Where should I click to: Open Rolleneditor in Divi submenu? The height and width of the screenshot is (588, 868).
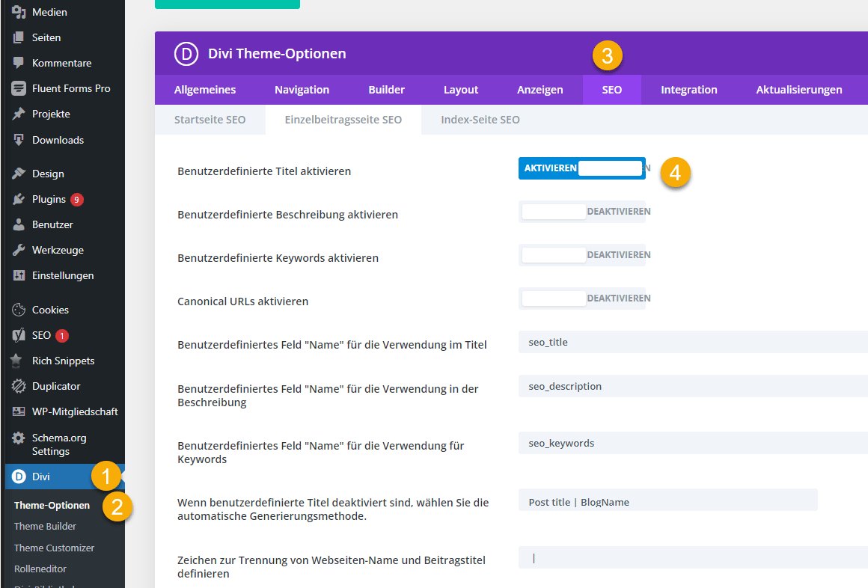(x=40, y=569)
